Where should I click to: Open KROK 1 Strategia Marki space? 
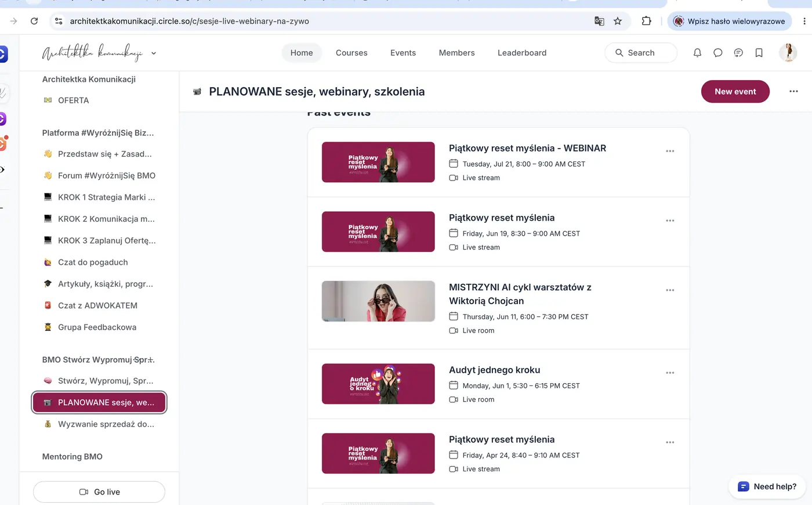(x=99, y=197)
